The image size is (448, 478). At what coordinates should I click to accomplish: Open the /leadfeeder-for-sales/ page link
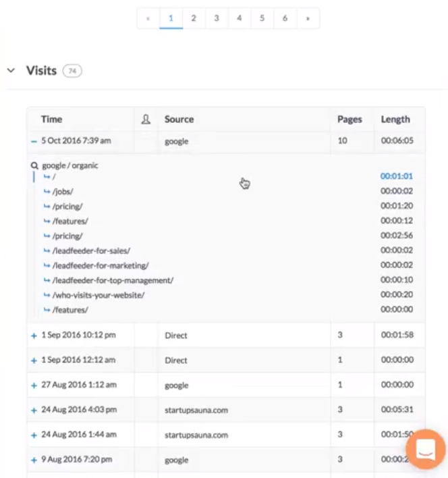coord(90,250)
